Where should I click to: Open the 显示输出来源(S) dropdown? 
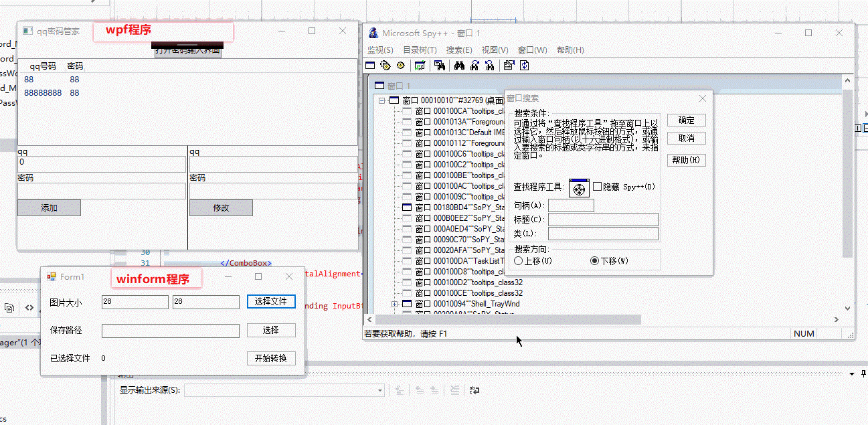click(x=380, y=390)
